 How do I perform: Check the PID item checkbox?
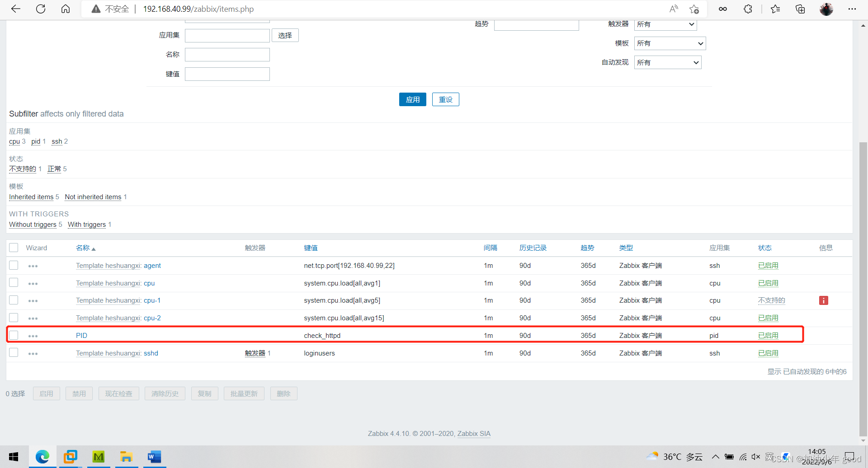[x=14, y=335]
